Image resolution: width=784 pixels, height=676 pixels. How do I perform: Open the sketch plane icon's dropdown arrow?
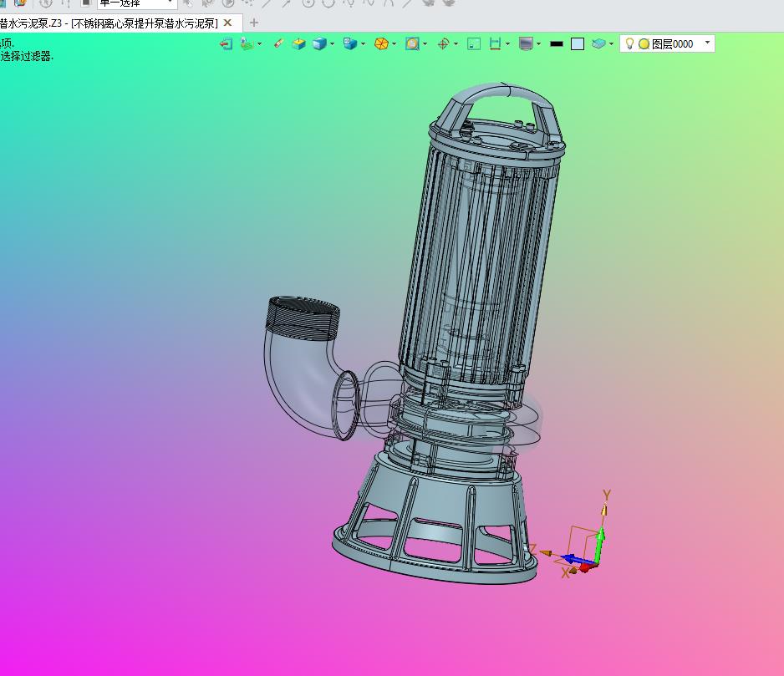[x=259, y=44]
